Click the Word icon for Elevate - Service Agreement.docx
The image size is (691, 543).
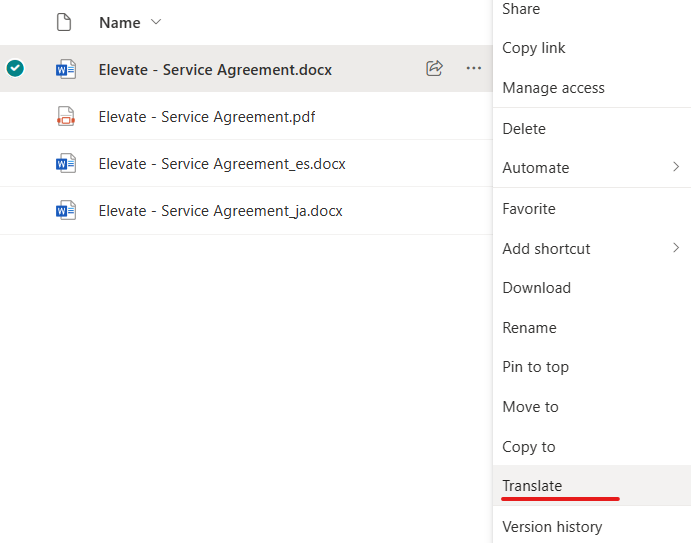(66, 69)
